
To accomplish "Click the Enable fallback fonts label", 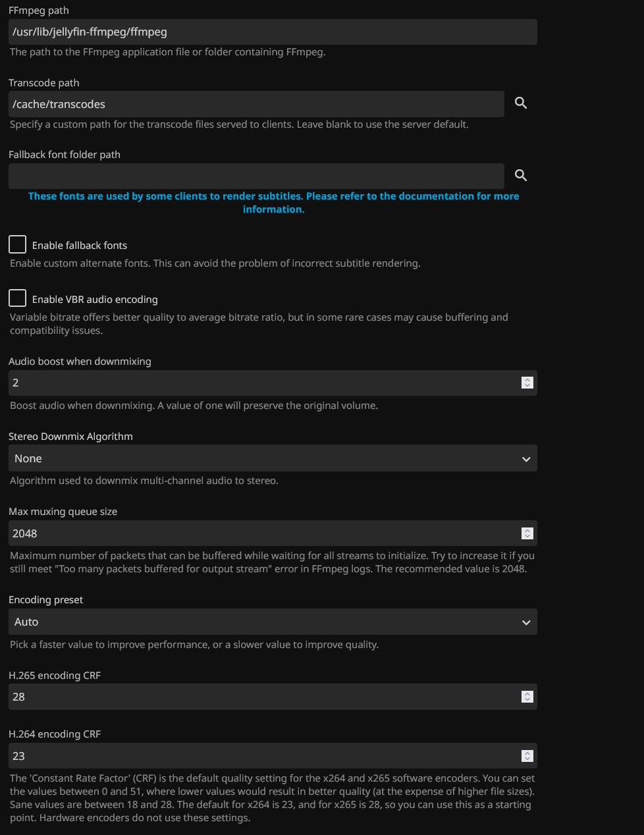I will (x=80, y=246).
